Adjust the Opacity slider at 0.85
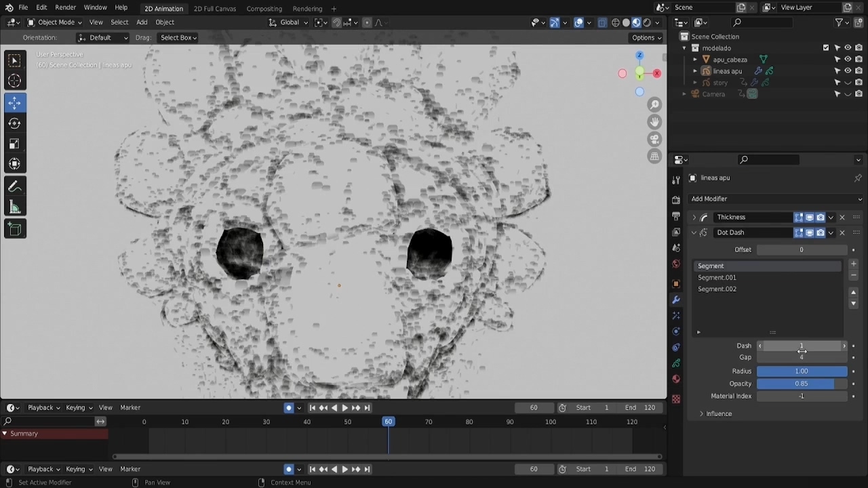 [802, 384]
